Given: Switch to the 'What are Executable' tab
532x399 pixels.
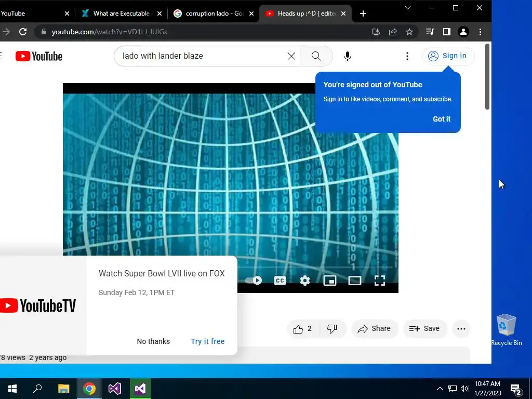Looking at the screenshot, I should [x=122, y=14].
